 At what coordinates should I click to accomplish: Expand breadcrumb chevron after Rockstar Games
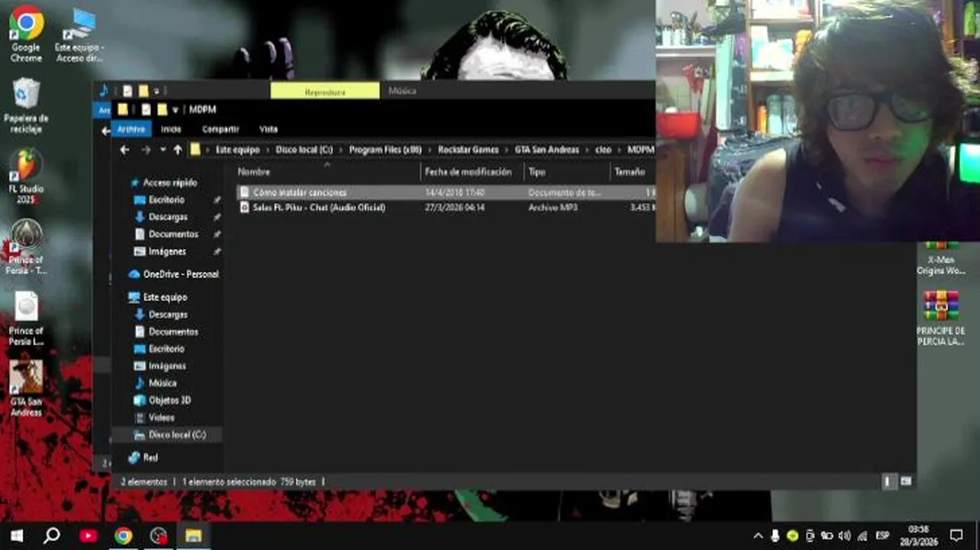[x=506, y=150]
